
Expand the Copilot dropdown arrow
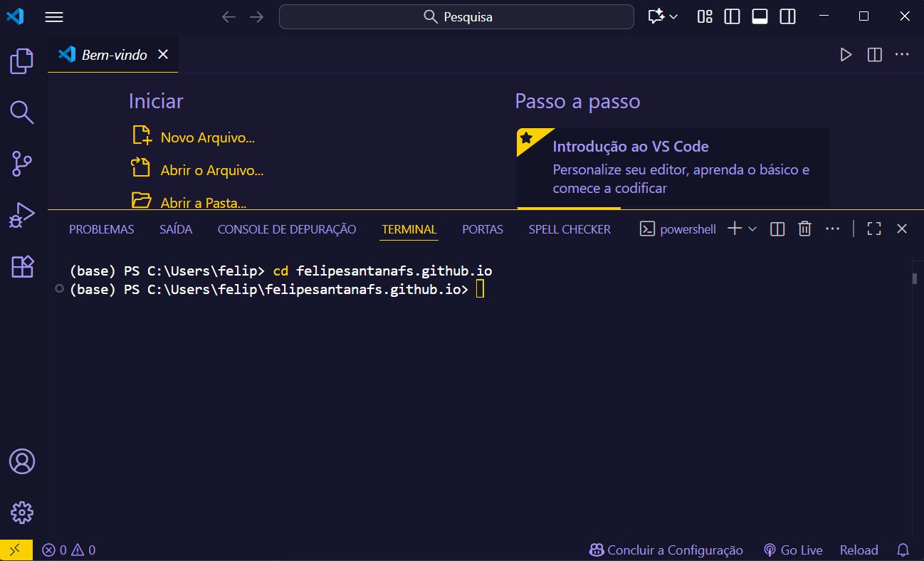(x=673, y=16)
